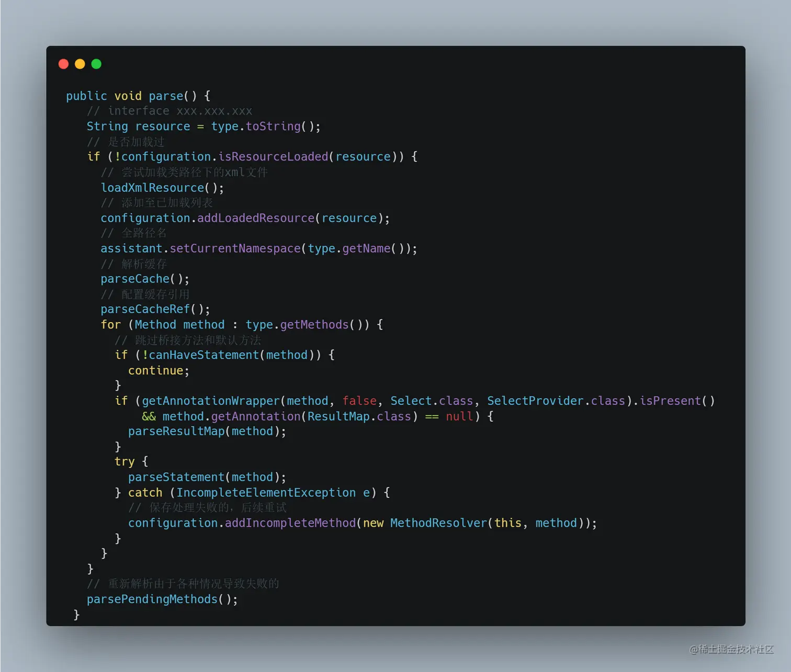Image resolution: width=791 pixels, height=672 pixels.
Task: Click the 'parseCacheRef();' call
Action: point(155,309)
